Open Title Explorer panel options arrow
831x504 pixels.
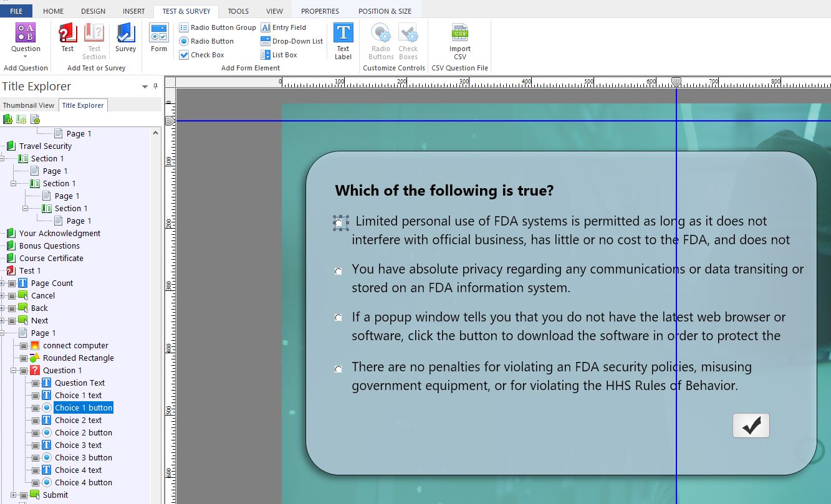click(x=145, y=87)
